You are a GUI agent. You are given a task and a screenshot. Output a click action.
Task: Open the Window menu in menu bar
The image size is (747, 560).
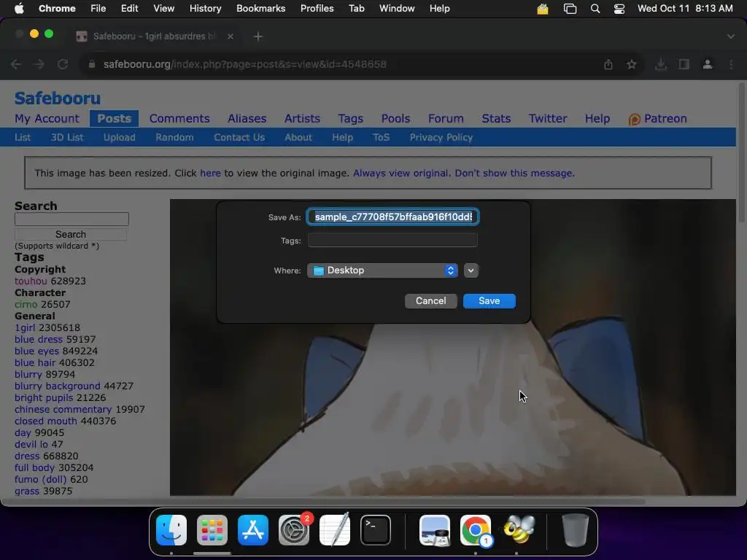pyautogui.click(x=397, y=9)
